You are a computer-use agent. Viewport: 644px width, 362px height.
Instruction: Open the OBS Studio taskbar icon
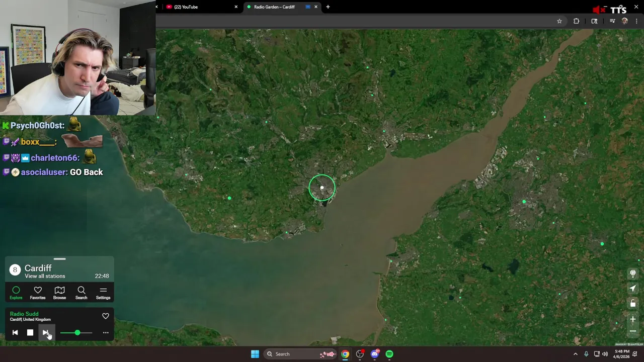click(x=360, y=354)
